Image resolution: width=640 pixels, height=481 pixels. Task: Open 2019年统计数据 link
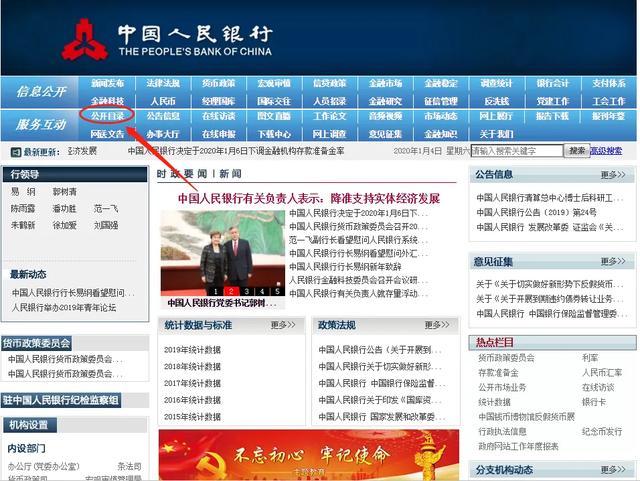[x=192, y=350]
